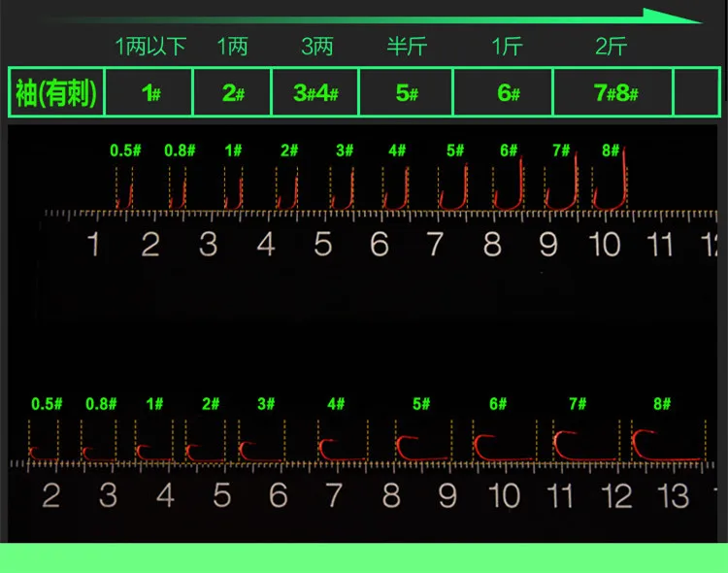Click the 半斤 weight label
This screenshot has height=573, width=728.
407,46
